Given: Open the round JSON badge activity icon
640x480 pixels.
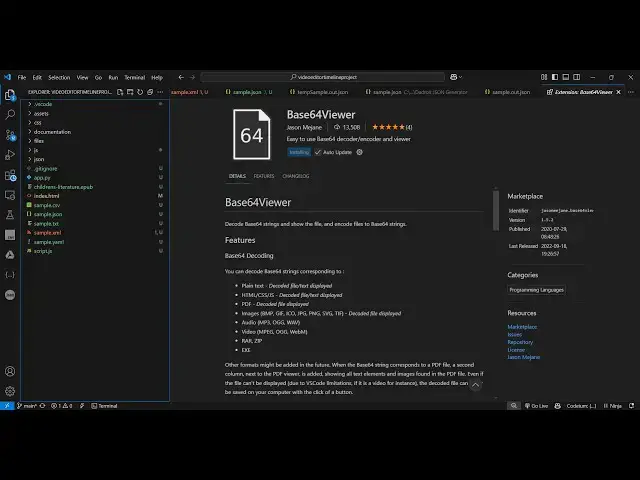Looking at the screenshot, I should pos(10,295).
